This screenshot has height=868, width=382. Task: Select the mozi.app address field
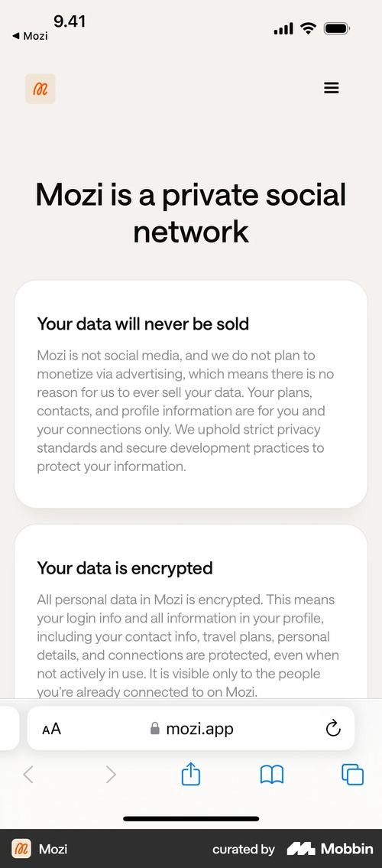pyautogui.click(x=191, y=729)
